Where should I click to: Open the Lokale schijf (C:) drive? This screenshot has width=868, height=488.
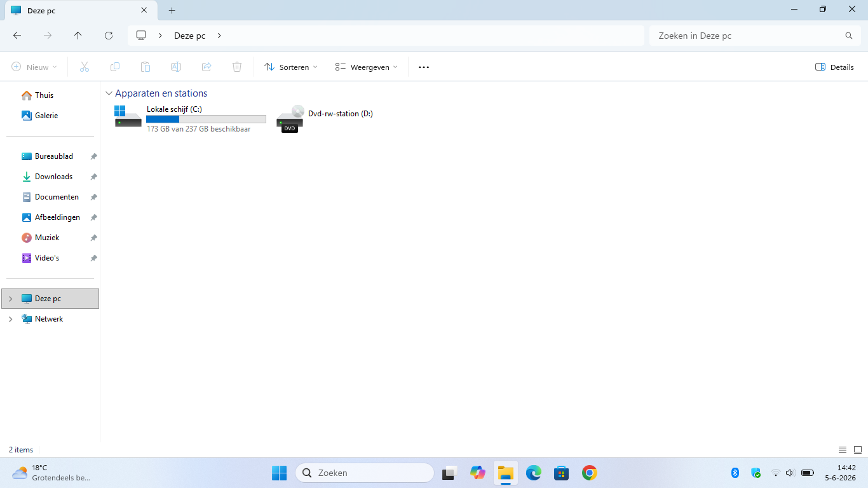pos(189,118)
